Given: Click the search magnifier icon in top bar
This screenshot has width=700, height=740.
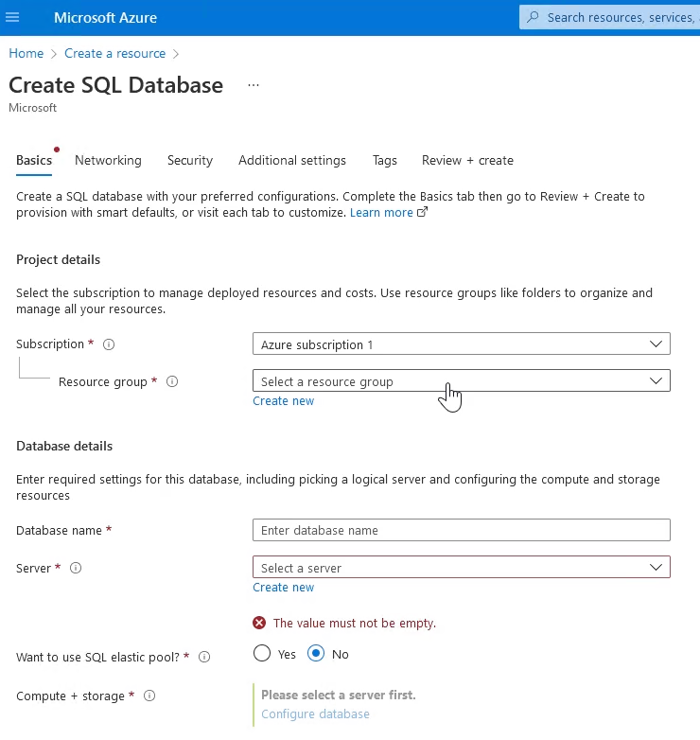Looking at the screenshot, I should pyautogui.click(x=533, y=17).
